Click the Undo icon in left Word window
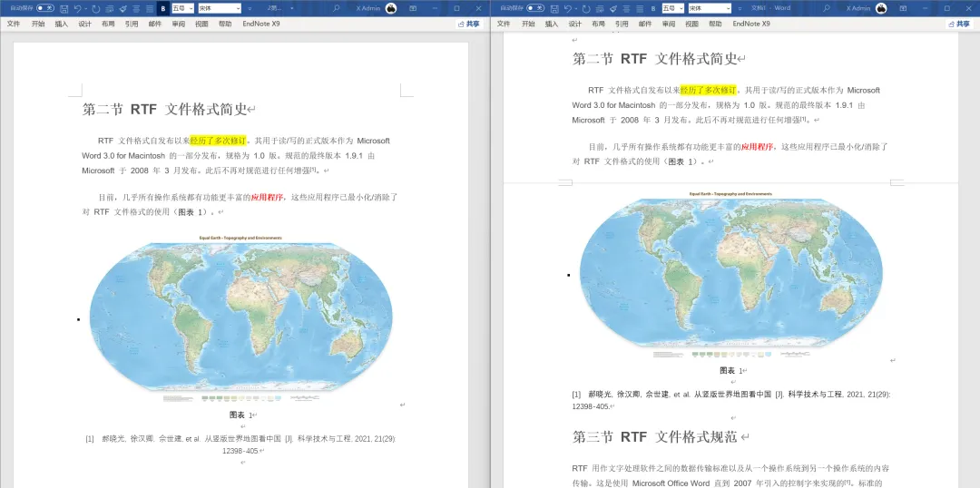This screenshot has height=488, width=980. click(77, 8)
